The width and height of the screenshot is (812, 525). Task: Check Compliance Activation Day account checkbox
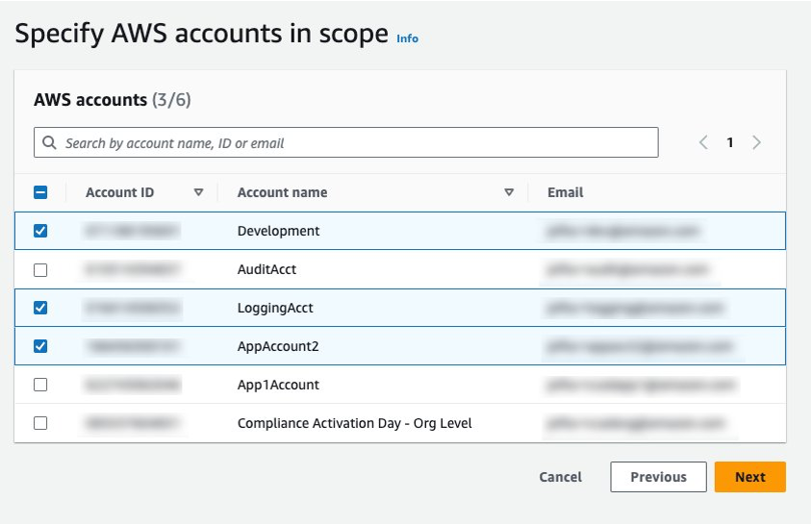[x=40, y=423]
